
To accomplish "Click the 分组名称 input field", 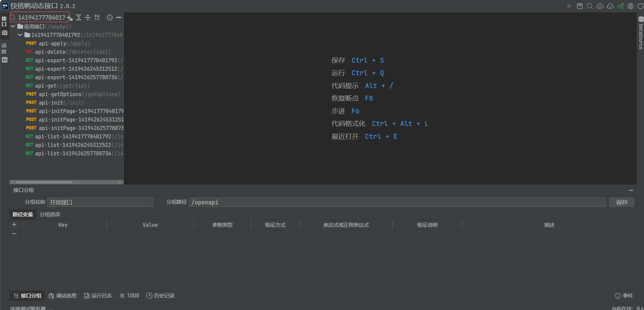I will 100,202.
